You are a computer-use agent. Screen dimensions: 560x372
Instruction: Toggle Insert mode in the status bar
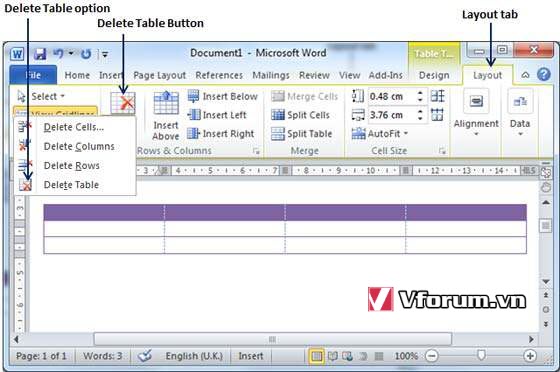(x=251, y=356)
